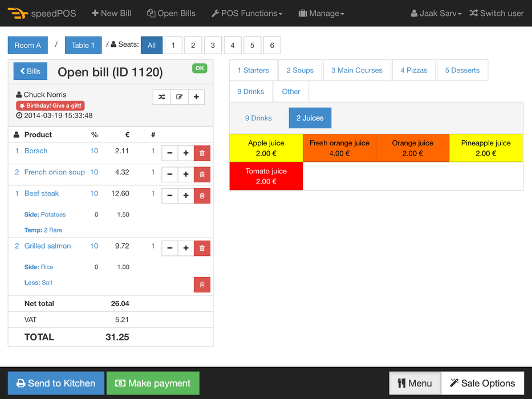Click the shuffle icon beside Chuck Norris
532x399 pixels.
(162, 97)
